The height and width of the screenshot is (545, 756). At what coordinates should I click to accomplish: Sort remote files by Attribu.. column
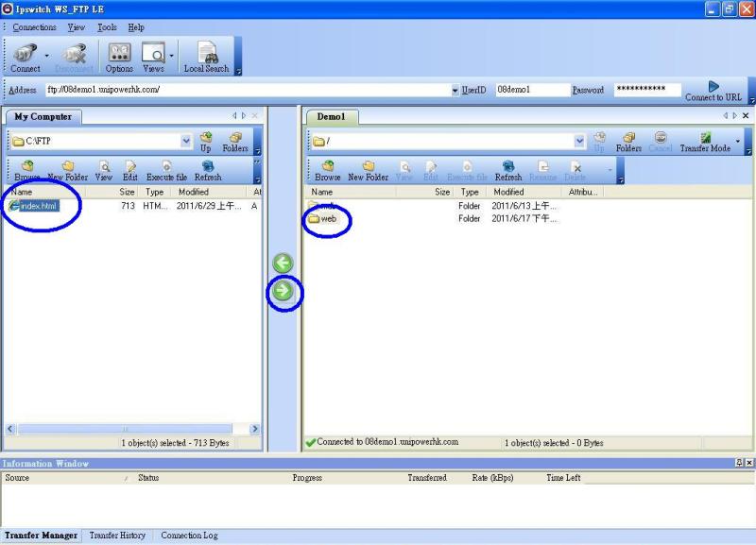583,192
